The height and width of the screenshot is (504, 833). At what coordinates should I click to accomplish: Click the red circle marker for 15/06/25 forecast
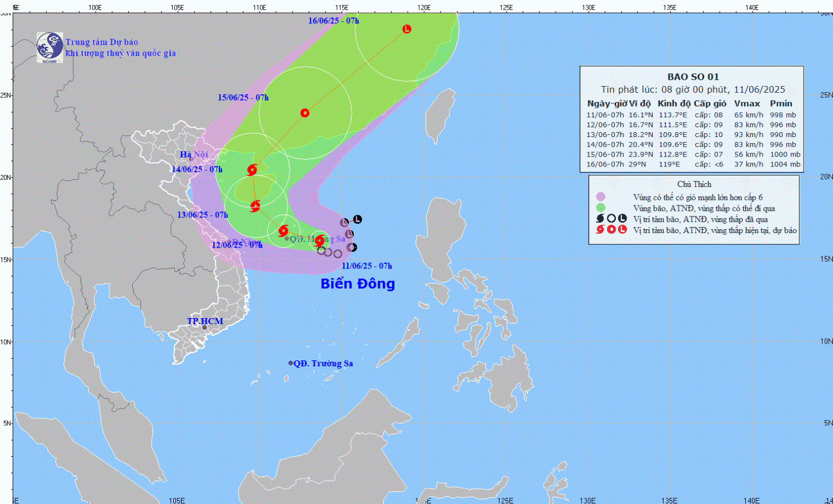pos(304,113)
